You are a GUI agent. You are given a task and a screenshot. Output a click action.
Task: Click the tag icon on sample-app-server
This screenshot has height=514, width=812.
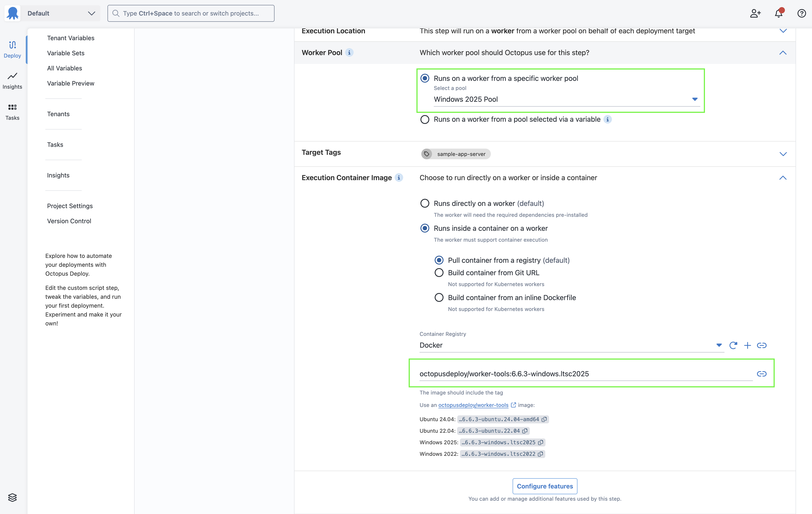click(427, 154)
